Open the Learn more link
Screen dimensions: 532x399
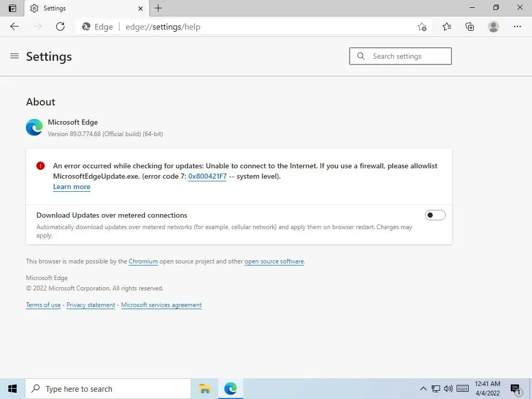[x=72, y=187]
